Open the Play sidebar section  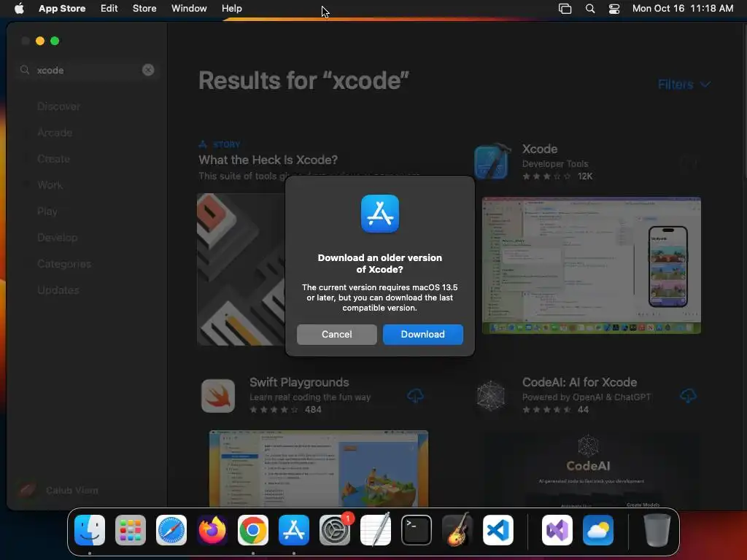coord(47,211)
